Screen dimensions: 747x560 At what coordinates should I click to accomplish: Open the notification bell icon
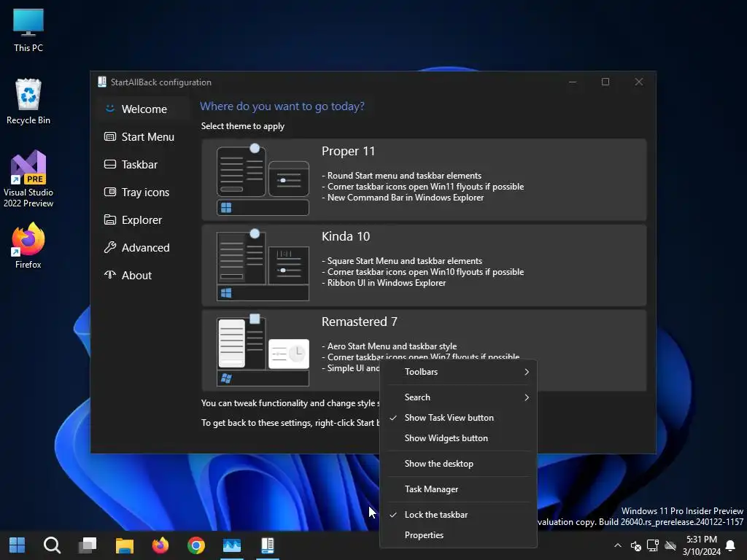point(730,545)
